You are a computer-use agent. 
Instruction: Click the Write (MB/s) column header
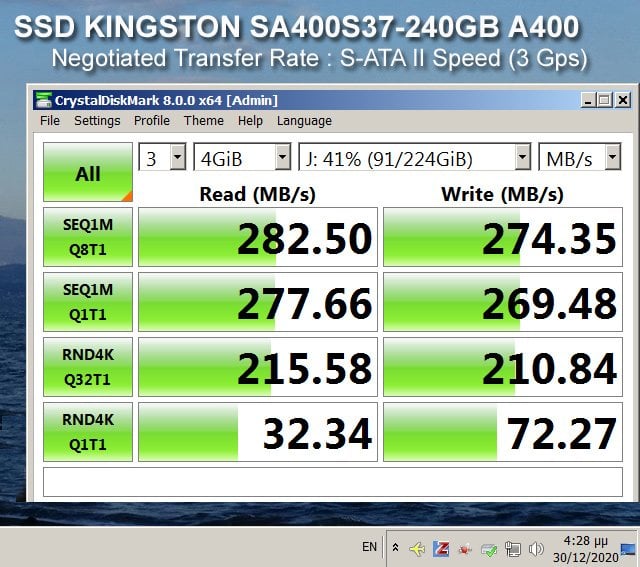(x=502, y=194)
